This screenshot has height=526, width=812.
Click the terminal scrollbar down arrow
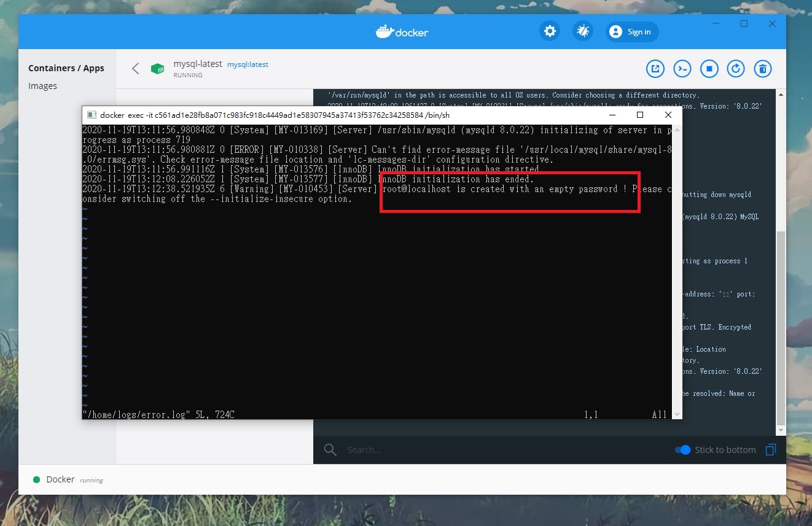pyautogui.click(x=677, y=414)
